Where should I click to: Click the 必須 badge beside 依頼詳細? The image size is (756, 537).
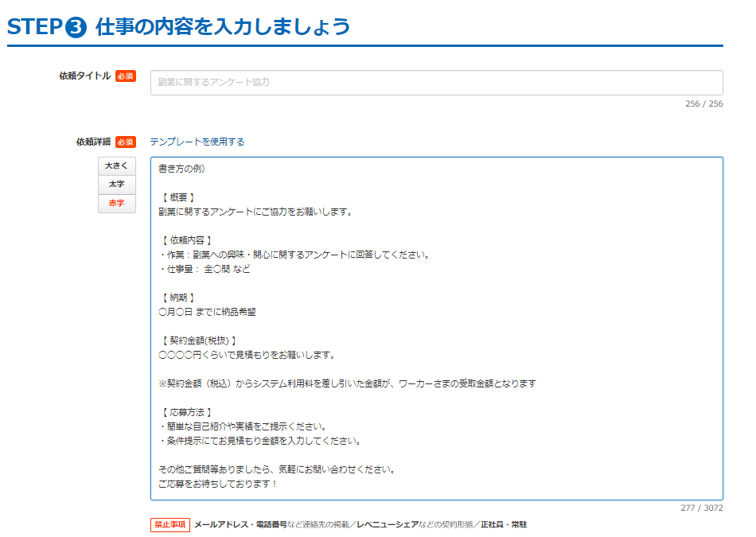coord(126,142)
